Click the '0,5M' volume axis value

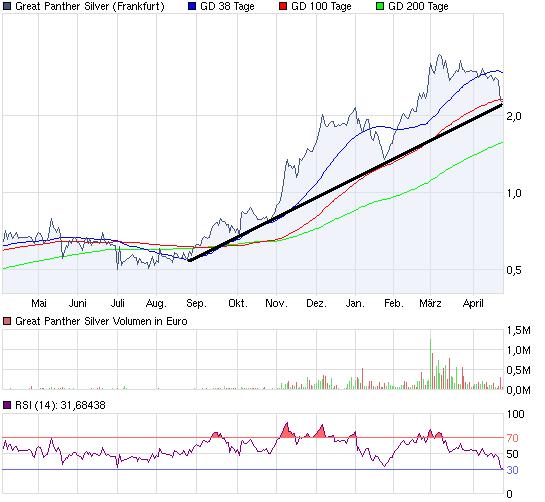click(518, 370)
